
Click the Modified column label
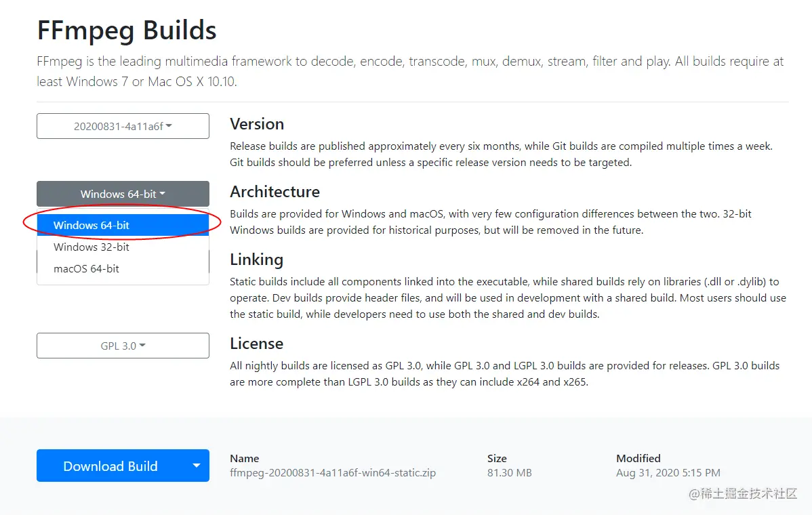click(x=638, y=458)
